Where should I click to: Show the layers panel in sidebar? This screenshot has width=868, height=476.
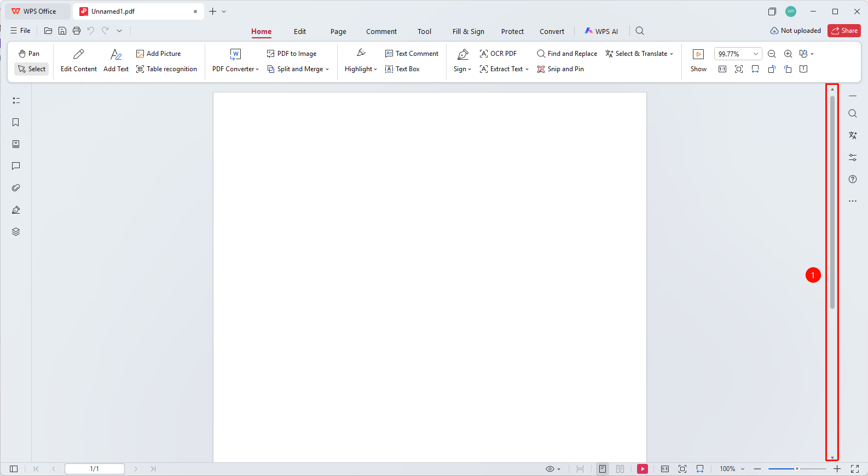[x=16, y=232]
